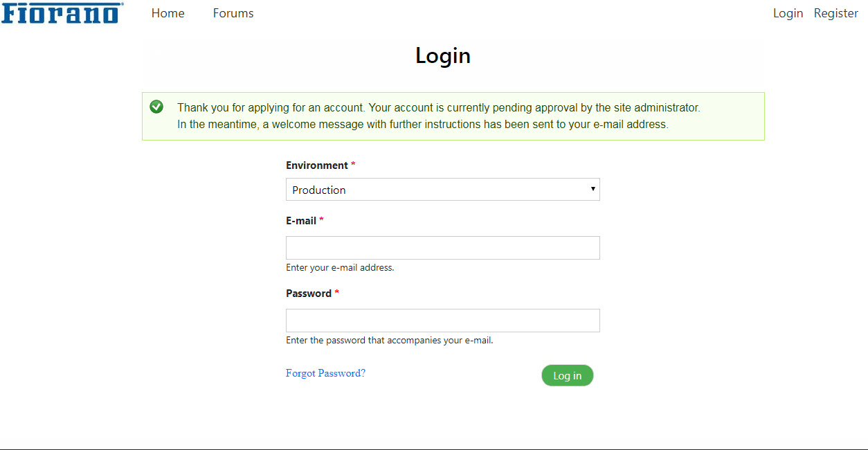Open the Register link
868x450 pixels.
pyautogui.click(x=835, y=13)
